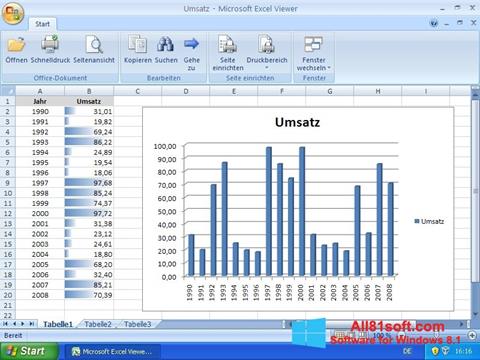Click the DE language indicator
The width and height of the screenshot is (480, 360).
pyautogui.click(x=407, y=351)
